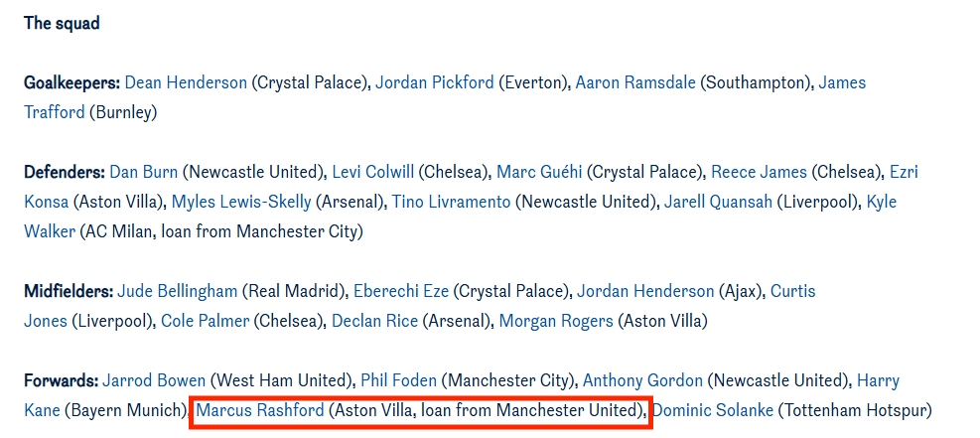The image size is (980, 438).
Task: Open Aaron Ramsdale's profile link
Action: click(x=635, y=82)
